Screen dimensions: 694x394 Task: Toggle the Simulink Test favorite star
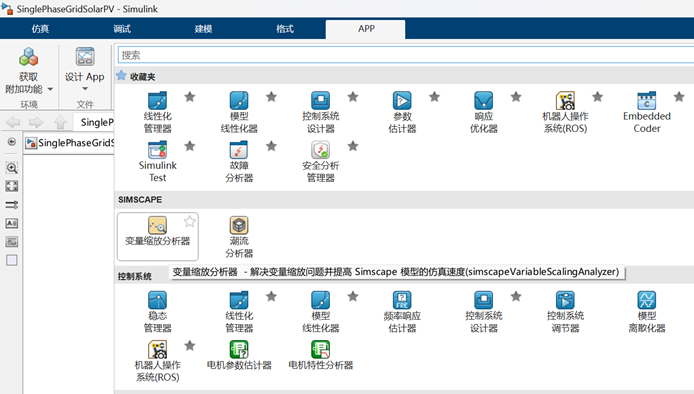(x=190, y=146)
